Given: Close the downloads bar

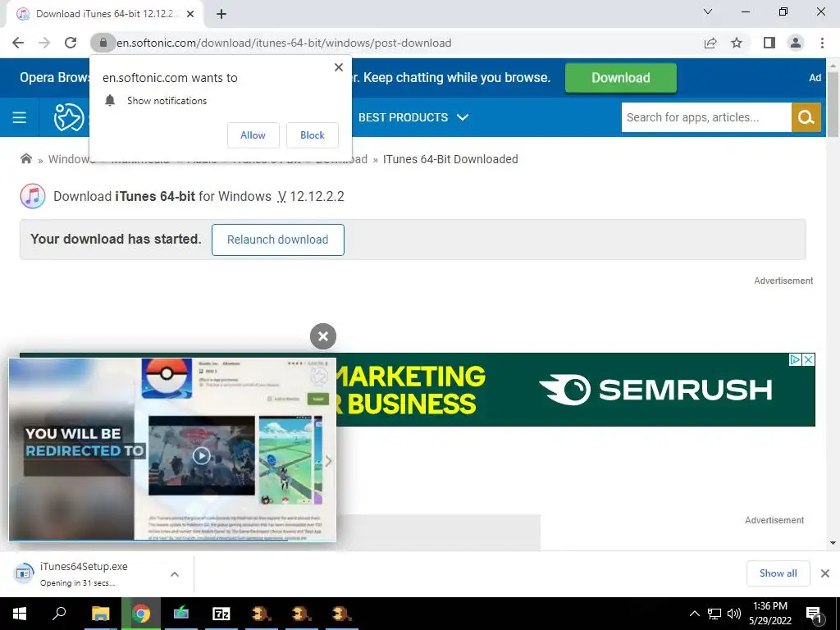Looking at the screenshot, I should tap(825, 573).
